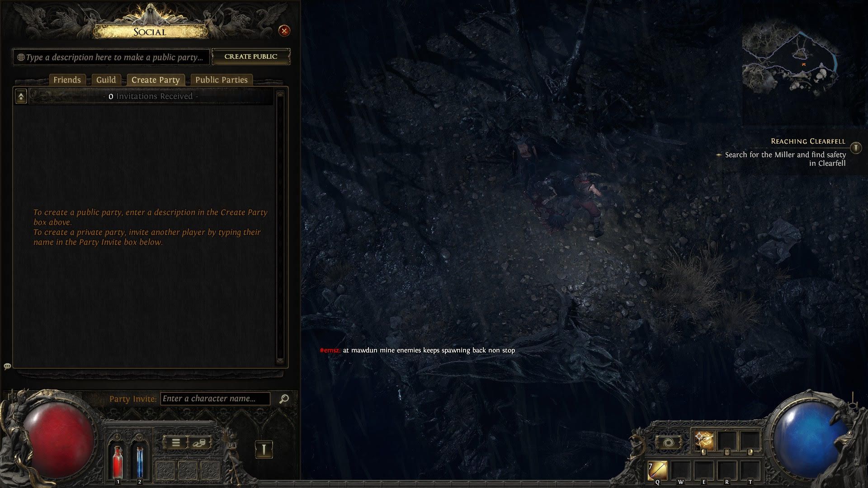
Task: Switch to the Friends tab
Action: click(67, 79)
